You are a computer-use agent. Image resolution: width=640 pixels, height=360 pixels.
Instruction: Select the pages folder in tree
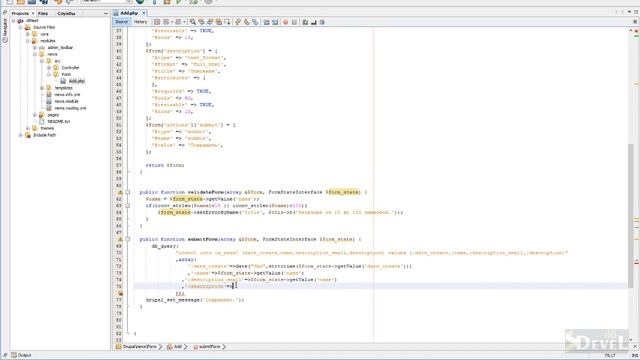[53, 115]
